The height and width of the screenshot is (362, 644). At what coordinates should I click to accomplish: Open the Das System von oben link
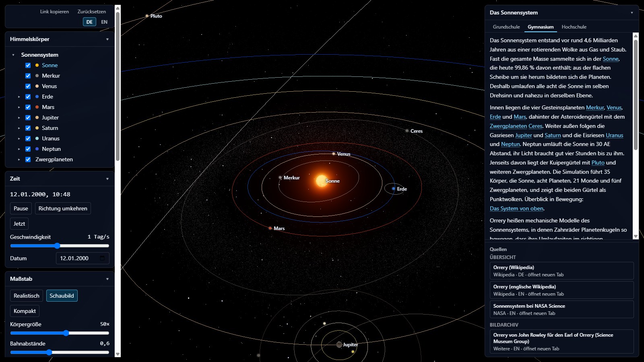click(x=517, y=208)
